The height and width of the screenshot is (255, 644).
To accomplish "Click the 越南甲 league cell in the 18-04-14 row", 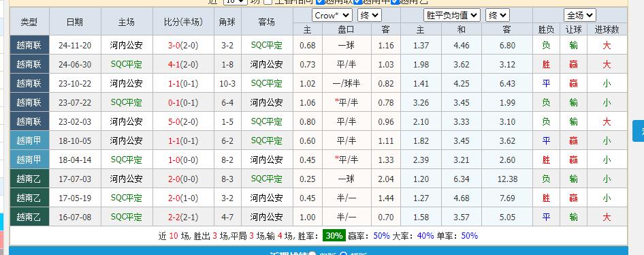I will [x=29, y=160].
